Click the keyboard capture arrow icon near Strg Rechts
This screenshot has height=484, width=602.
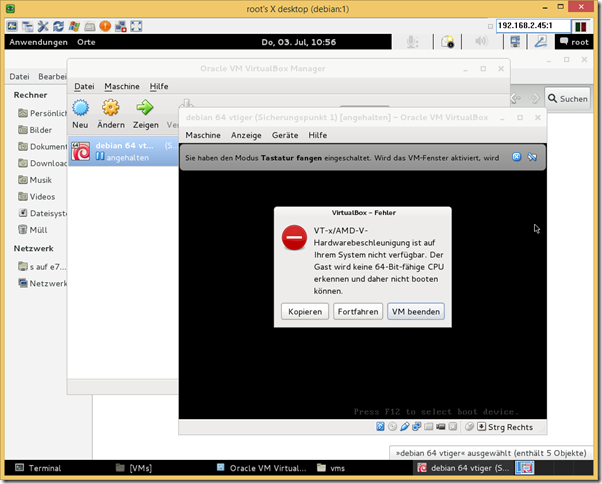pos(481,426)
